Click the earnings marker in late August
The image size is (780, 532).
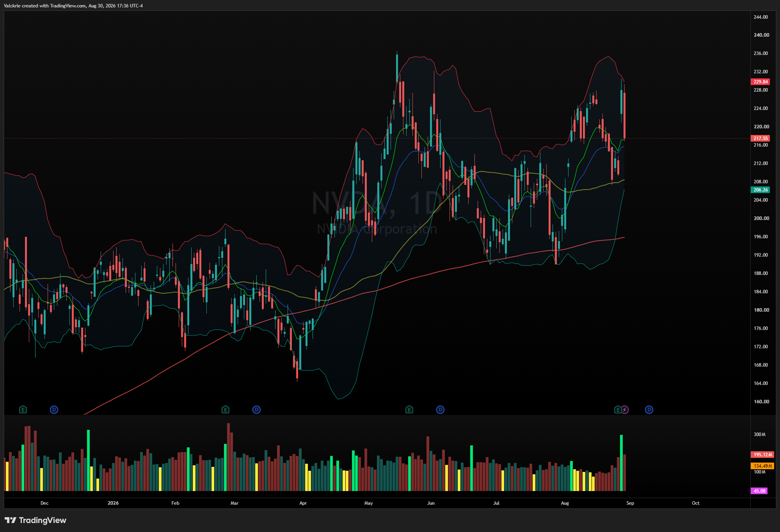[618, 410]
